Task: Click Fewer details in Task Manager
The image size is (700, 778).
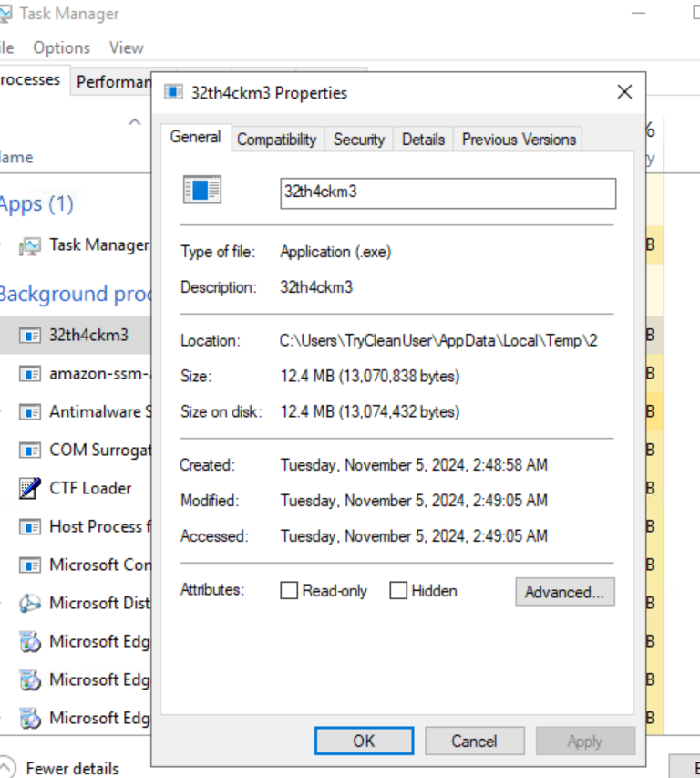Action: click(72, 768)
